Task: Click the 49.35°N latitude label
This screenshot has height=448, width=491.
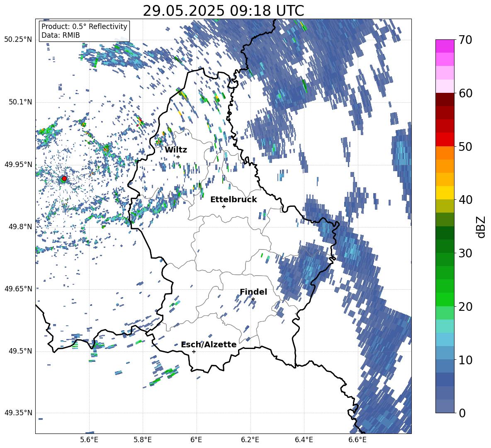Action: point(18,413)
